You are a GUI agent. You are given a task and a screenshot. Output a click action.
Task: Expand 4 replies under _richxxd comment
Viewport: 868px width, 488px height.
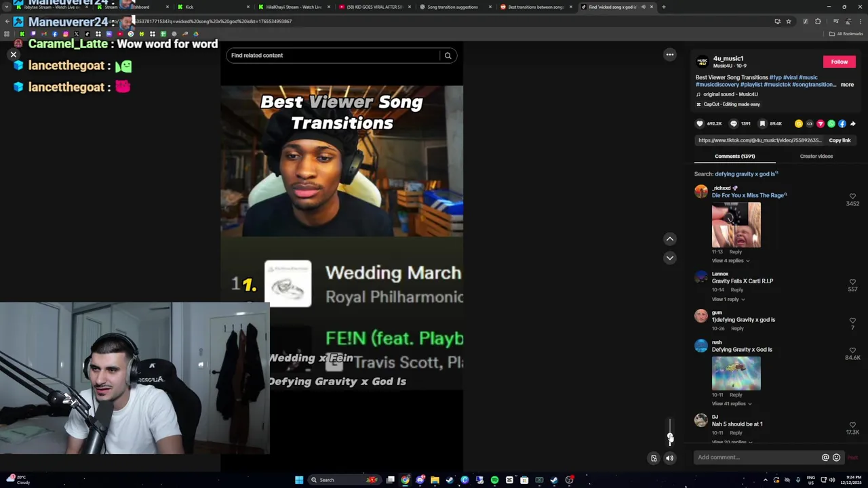pyautogui.click(x=730, y=261)
